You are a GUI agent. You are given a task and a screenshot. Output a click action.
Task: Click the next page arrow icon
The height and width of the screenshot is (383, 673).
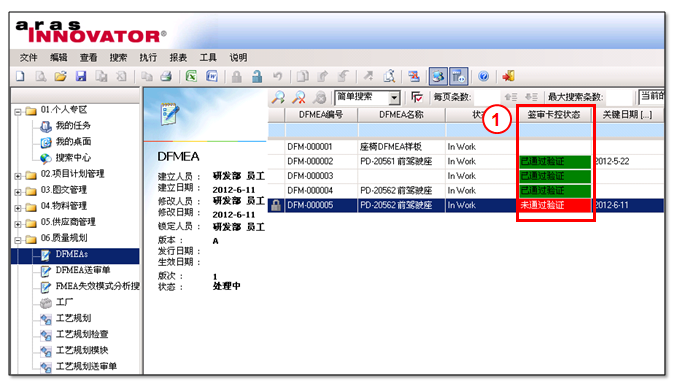[x=531, y=97]
